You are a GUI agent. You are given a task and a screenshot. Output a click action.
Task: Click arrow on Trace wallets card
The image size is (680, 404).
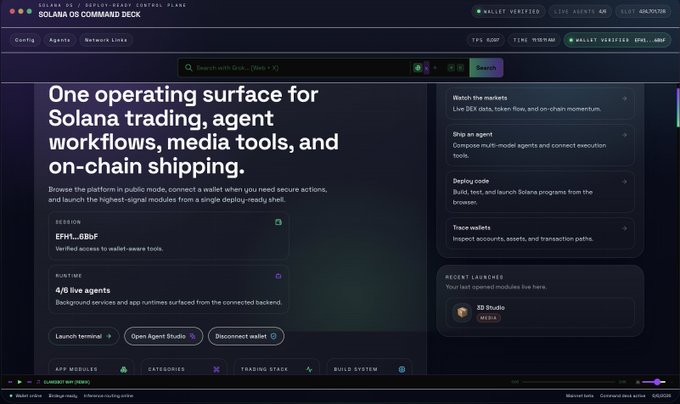624,228
